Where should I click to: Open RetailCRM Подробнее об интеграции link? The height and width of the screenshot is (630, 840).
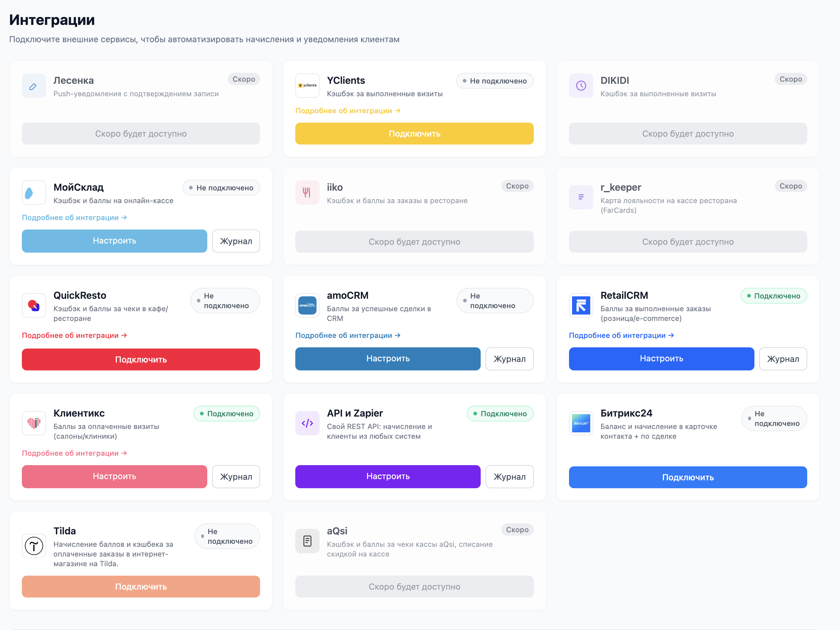click(x=621, y=335)
